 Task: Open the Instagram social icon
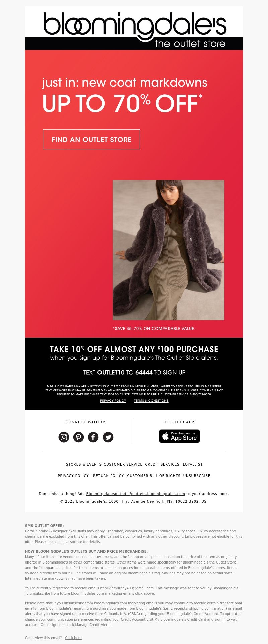point(64,437)
